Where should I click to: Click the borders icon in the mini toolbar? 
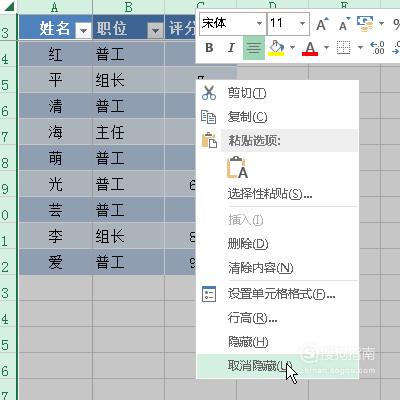tap(343, 48)
